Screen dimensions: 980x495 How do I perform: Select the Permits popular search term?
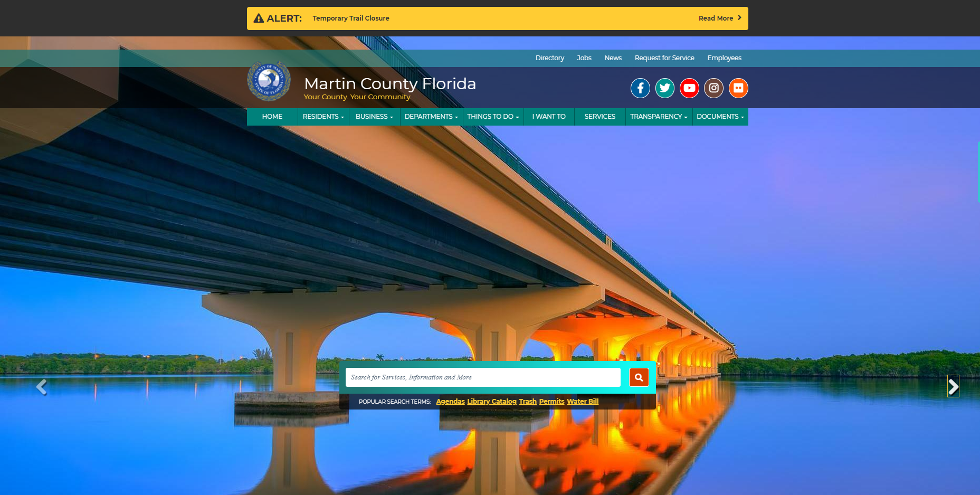[x=551, y=402]
